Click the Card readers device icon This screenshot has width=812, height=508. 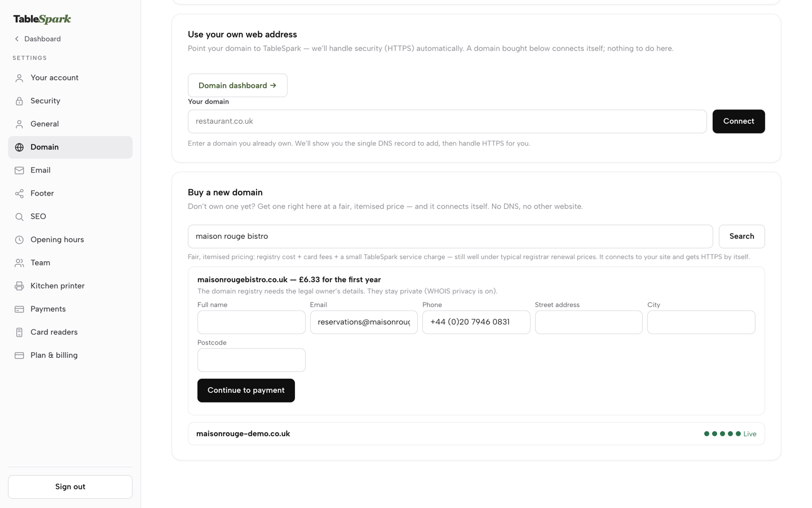tap(19, 332)
